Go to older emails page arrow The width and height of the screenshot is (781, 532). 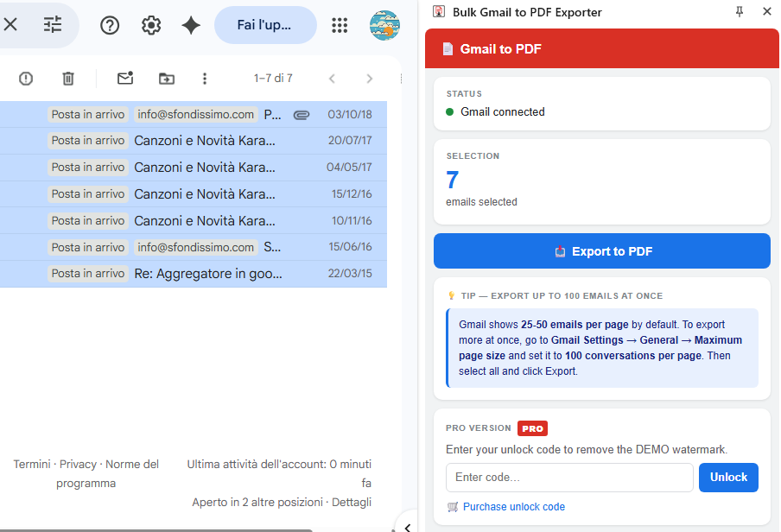(369, 79)
